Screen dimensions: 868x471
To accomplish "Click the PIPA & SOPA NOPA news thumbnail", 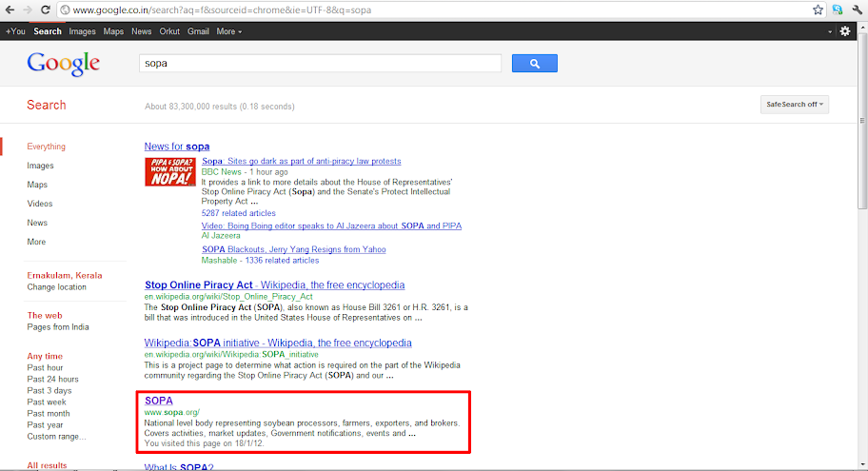I will [170, 171].
